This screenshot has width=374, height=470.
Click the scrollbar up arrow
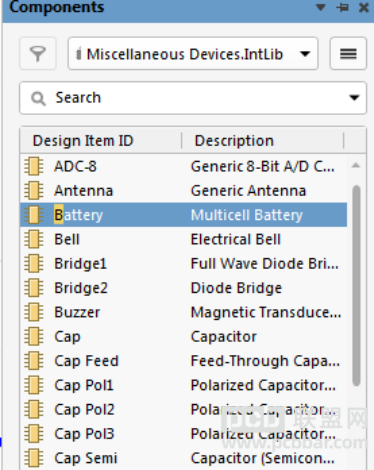(356, 165)
